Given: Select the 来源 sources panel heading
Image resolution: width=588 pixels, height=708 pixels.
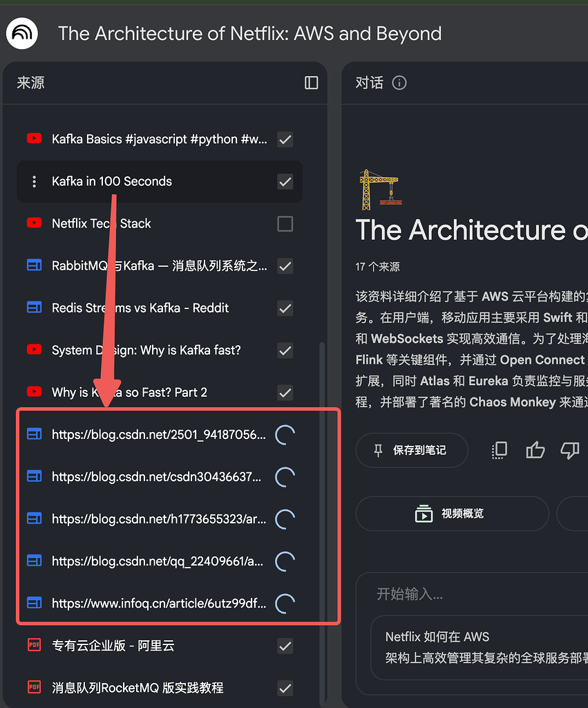Looking at the screenshot, I should click(x=30, y=83).
